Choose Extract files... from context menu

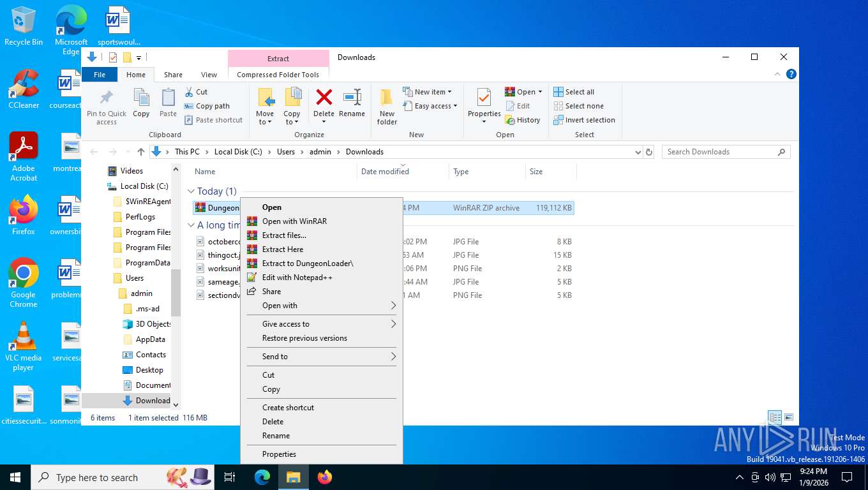tap(322, 235)
